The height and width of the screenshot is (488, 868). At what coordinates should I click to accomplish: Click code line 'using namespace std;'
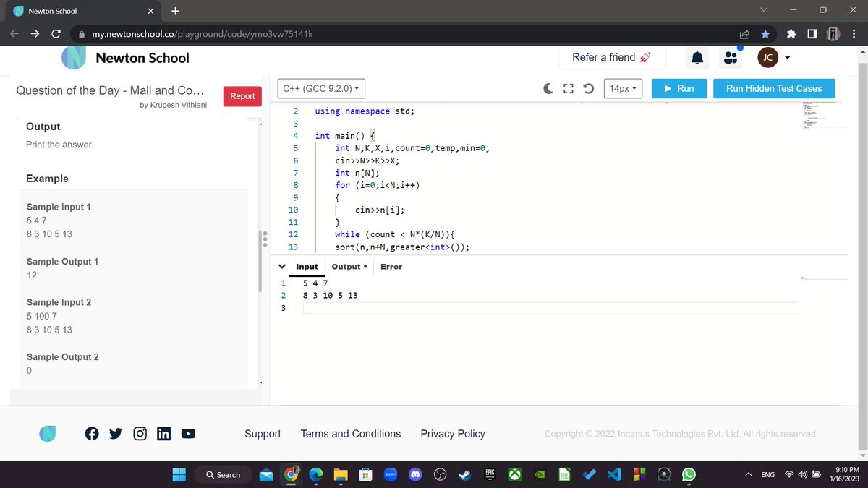tap(365, 111)
